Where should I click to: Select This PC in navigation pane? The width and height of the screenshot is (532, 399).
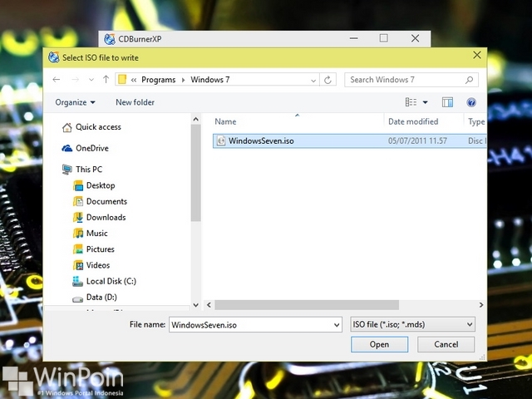coord(89,169)
